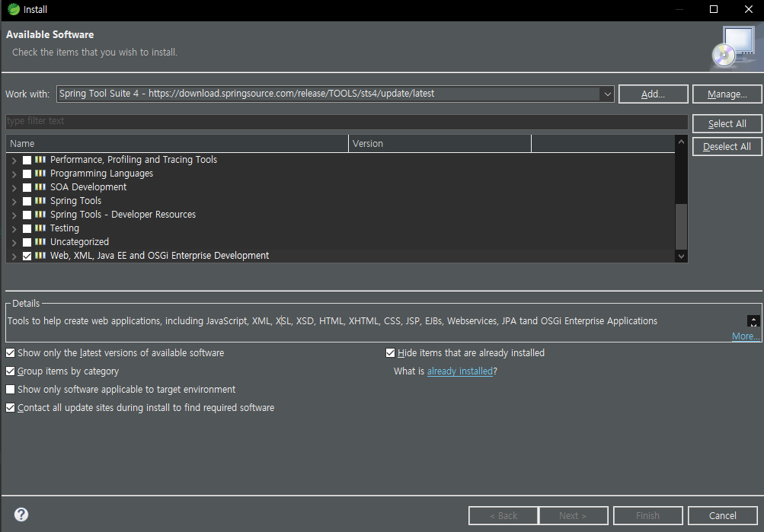Click category icon beside Spring Tools
Screen dimensions: 764x532
point(40,200)
